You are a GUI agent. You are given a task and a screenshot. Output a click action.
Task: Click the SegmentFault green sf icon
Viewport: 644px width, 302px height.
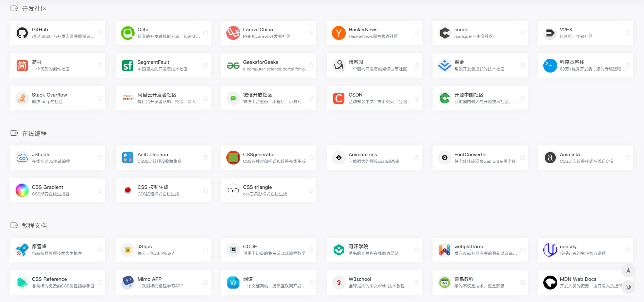pos(128,66)
